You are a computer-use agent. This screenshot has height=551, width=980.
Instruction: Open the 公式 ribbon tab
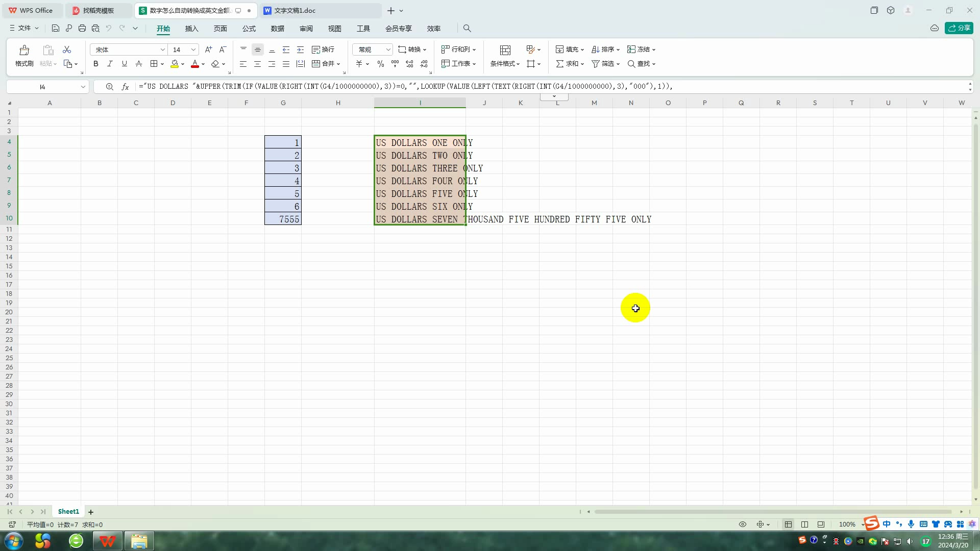point(249,29)
